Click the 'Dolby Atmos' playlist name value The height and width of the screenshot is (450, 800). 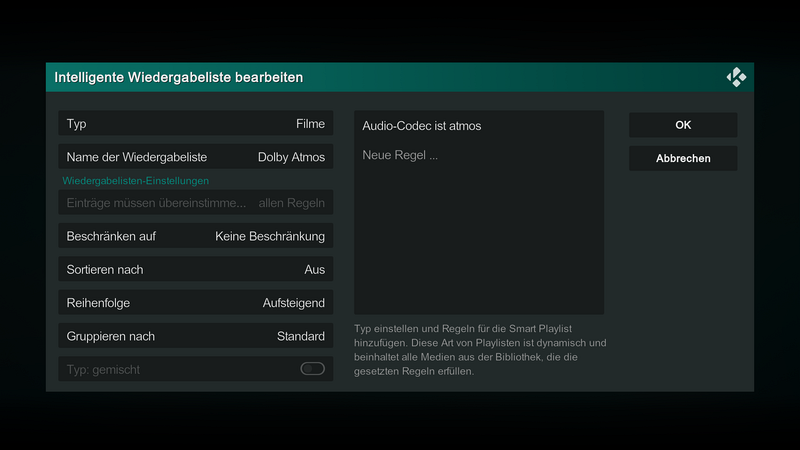pyautogui.click(x=291, y=157)
